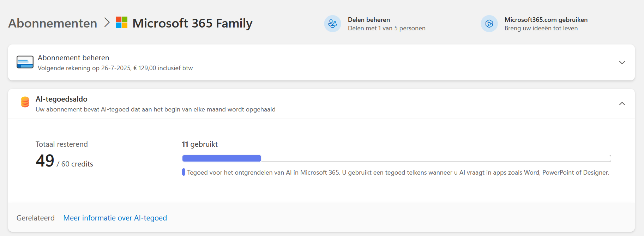Click the Delen met 1 van 5 personen text
This screenshot has height=236, width=644.
(x=386, y=28)
